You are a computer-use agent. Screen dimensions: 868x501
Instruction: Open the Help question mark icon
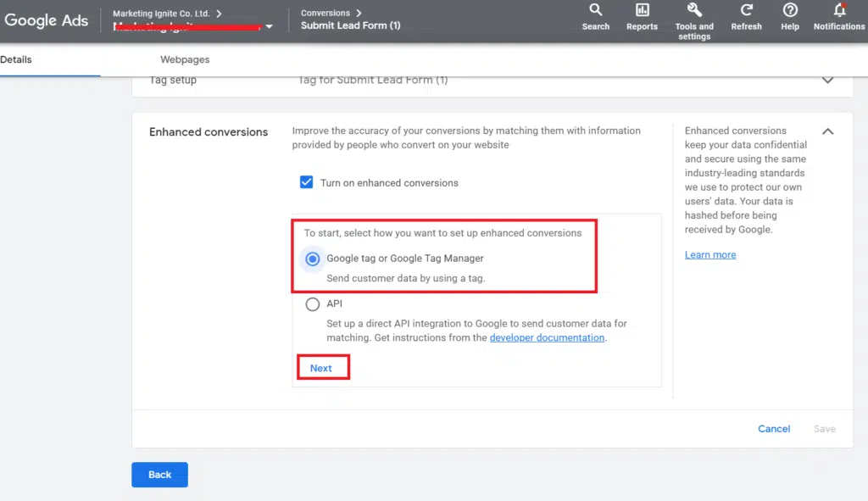(789, 11)
